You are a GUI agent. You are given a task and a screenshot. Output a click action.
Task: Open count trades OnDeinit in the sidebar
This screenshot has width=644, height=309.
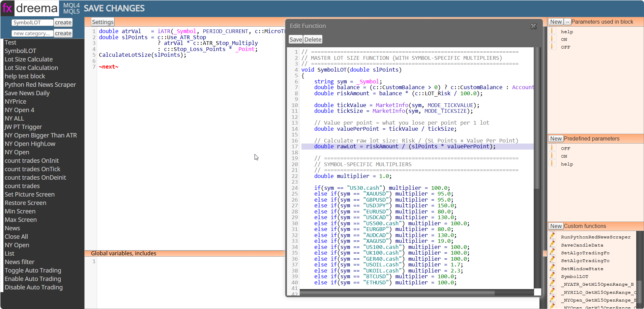(x=35, y=178)
